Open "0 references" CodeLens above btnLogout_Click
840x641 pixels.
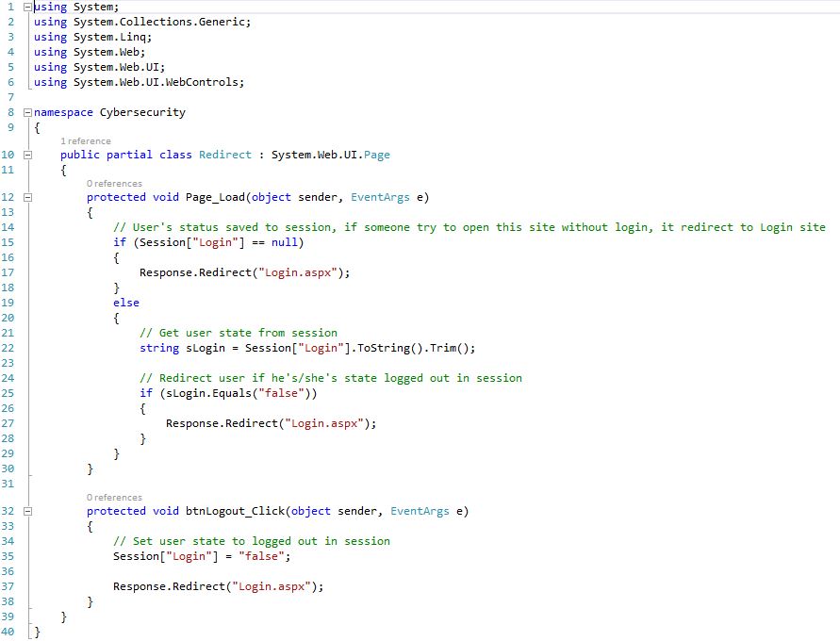click(114, 498)
